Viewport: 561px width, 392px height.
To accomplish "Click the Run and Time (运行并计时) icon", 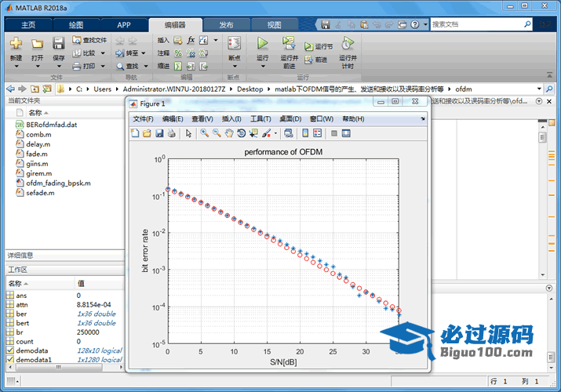I will 348,43.
